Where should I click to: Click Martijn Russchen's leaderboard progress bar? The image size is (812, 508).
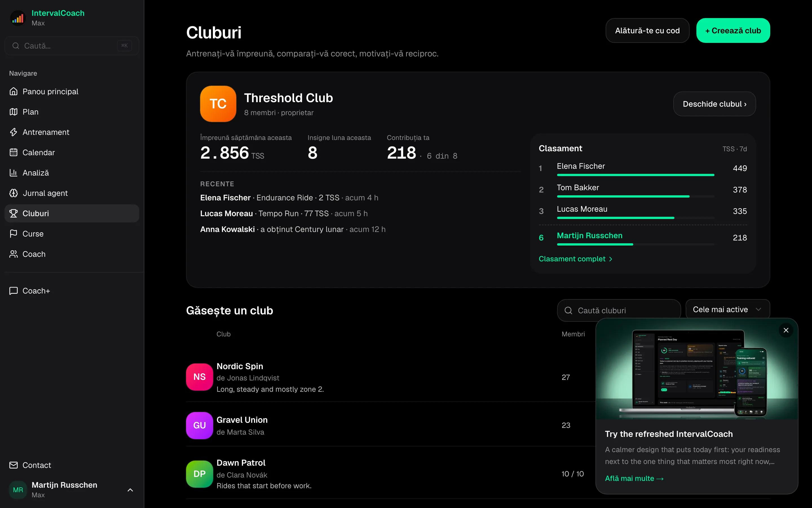pyautogui.click(x=635, y=244)
